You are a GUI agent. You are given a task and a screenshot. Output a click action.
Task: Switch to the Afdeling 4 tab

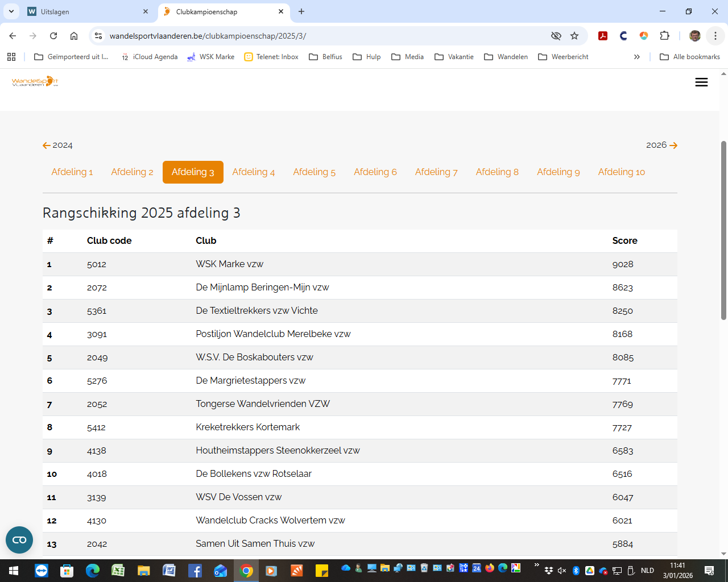coord(253,172)
